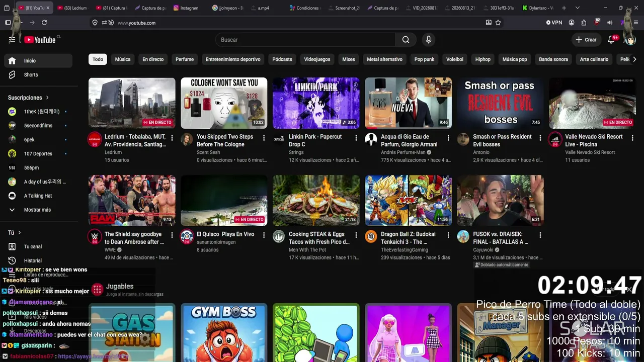644x362 pixels.
Task: Open options menu for Dragon Ball Z video
Action: (448, 235)
